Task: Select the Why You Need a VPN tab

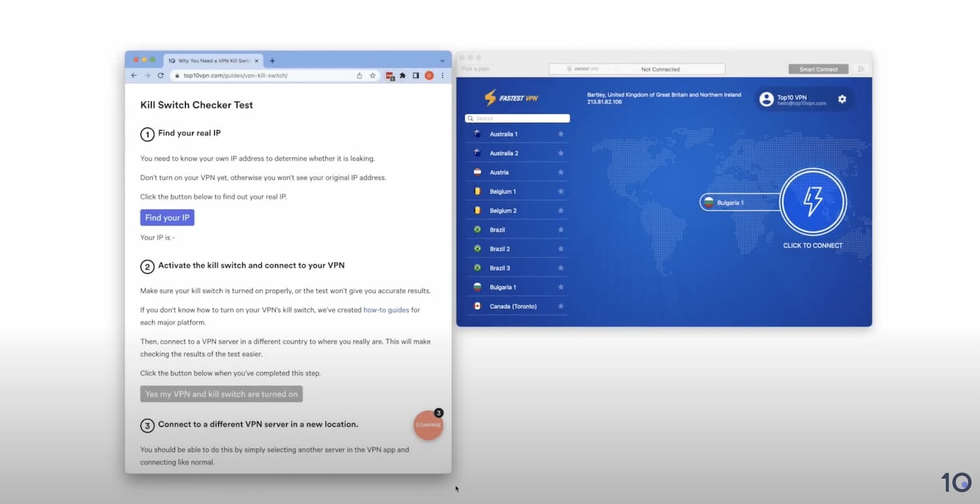Action: click(x=213, y=61)
